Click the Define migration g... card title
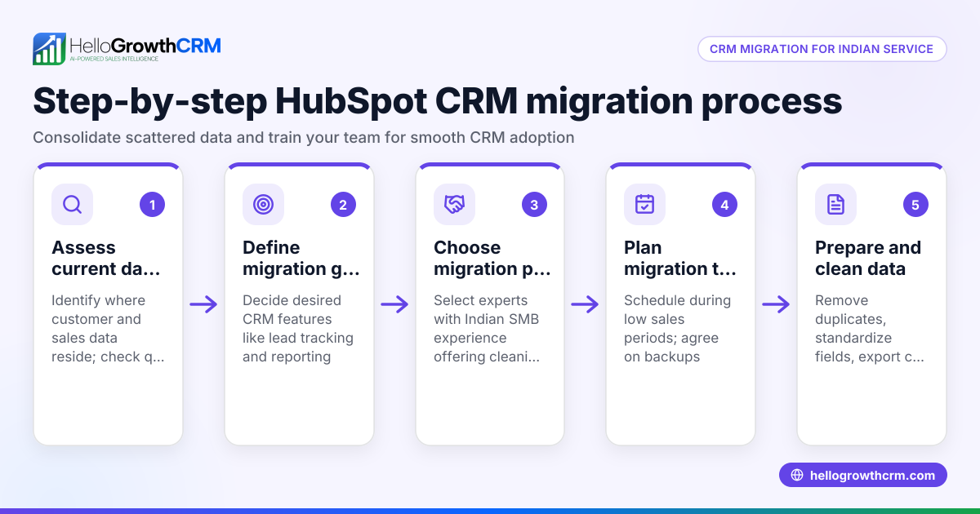Screen dimensions: 980x514 point(301,258)
